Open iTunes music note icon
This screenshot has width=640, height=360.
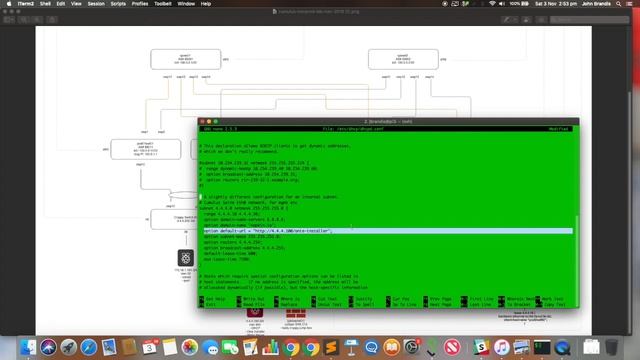[x=502, y=347]
